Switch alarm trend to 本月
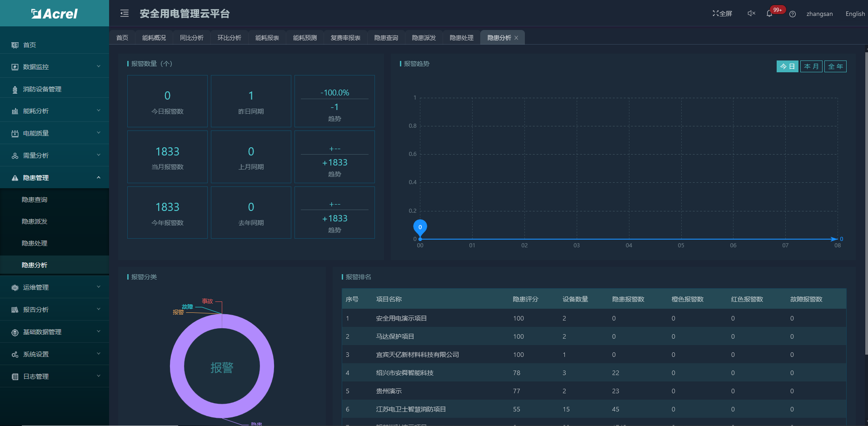Viewport: 868px width, 426px height. (811, 66)
